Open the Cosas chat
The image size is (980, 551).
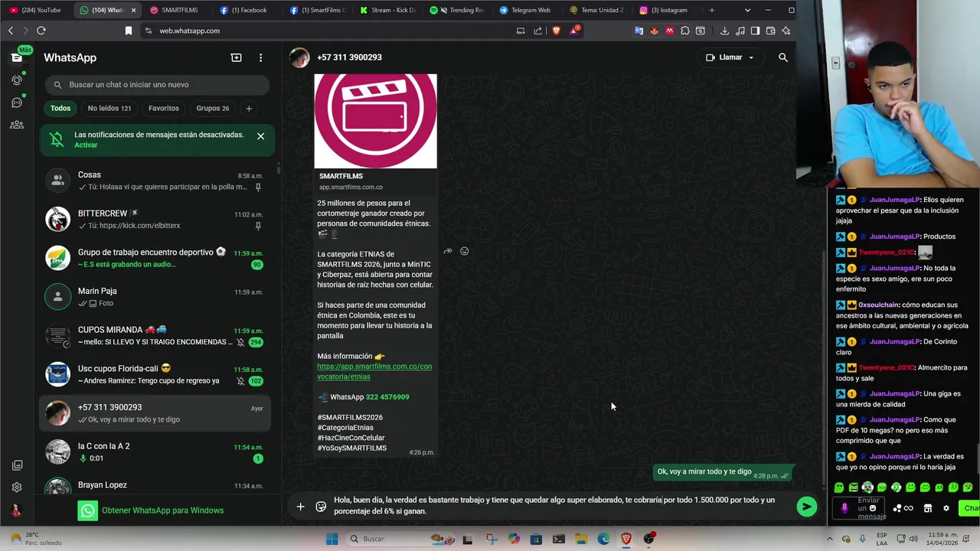tap(155, 181)
